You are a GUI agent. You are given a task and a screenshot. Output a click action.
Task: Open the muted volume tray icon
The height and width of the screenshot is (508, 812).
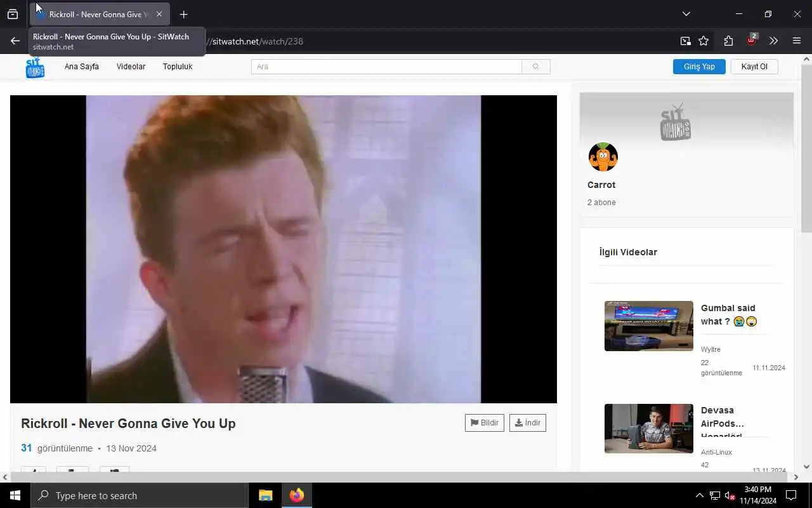click(x=730, y=495)
